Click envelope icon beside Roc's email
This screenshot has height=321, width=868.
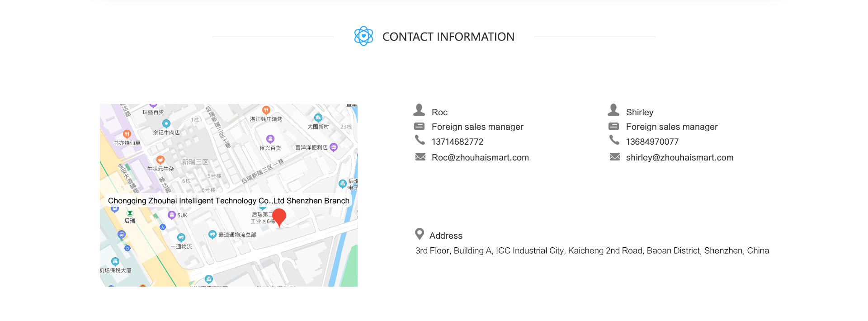point(420,157)
